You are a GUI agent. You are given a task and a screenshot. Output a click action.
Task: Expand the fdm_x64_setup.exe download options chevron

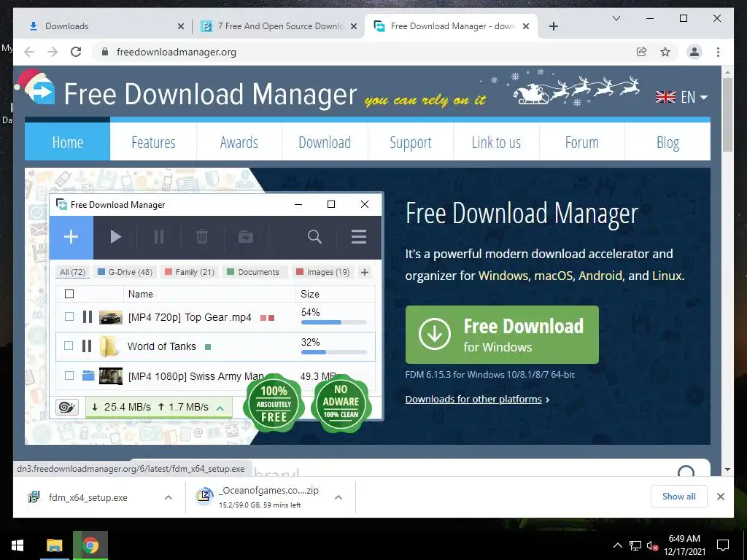169,497
